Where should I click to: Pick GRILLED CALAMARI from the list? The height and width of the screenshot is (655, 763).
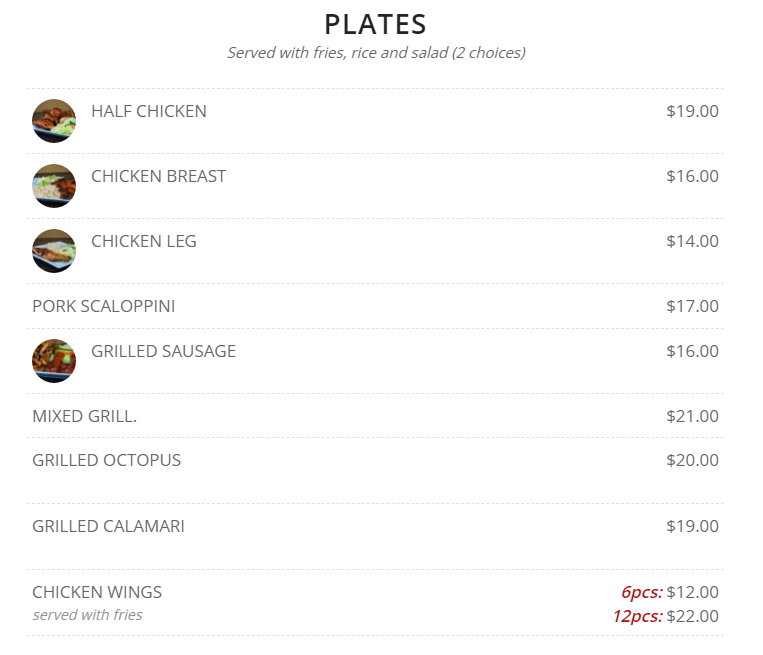[x=108, y=526]
